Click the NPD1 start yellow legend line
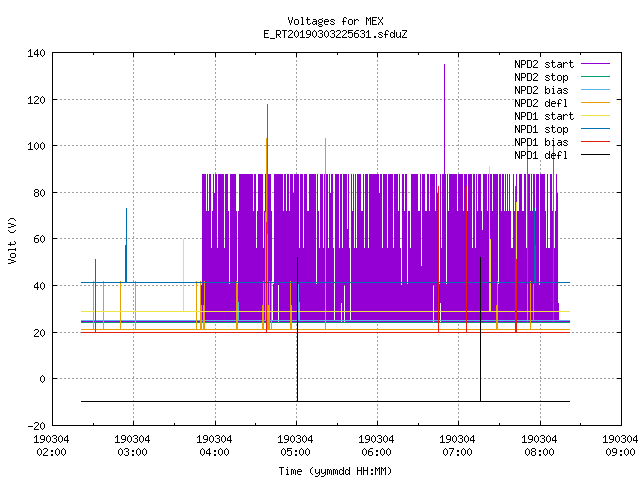 pos(595,116)
